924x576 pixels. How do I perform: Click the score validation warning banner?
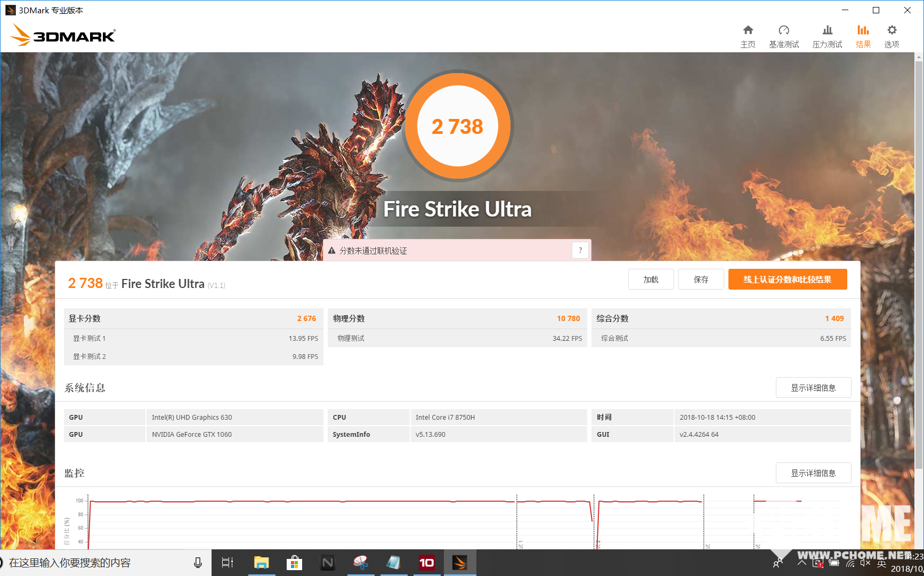448,251
